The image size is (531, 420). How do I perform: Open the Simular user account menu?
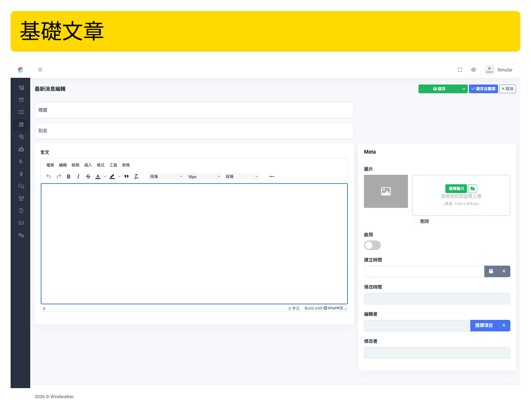tap(499, 70)
